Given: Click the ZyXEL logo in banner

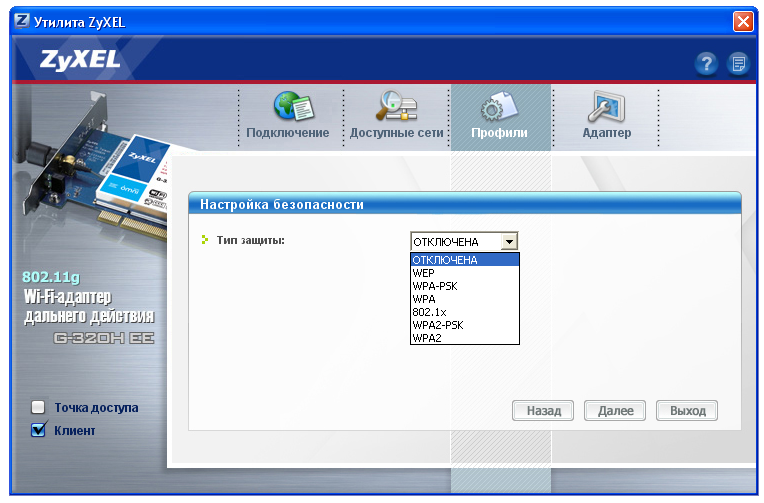Looking at the screenshot, I should (80, 59).
